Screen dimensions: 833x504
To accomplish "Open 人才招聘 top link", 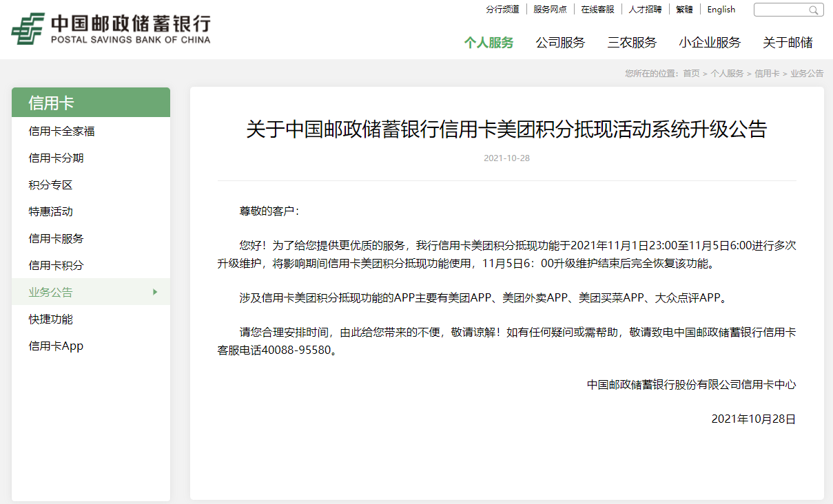I will (x=645, y=10).
